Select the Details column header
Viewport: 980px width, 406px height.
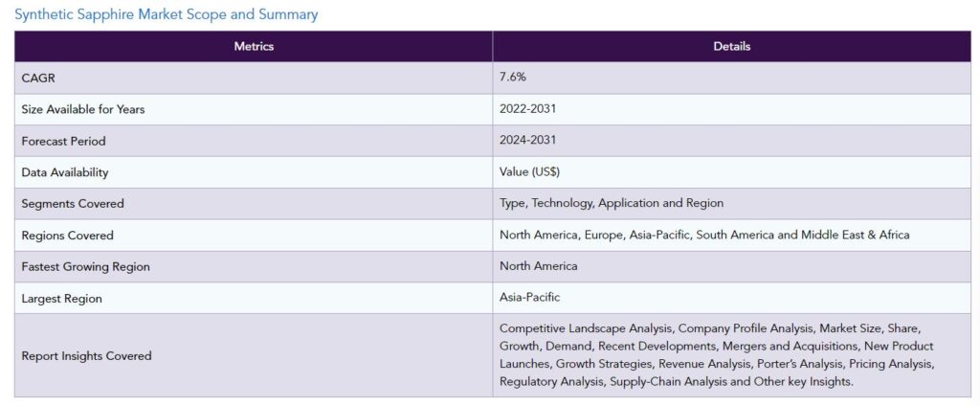click(732, 46)
